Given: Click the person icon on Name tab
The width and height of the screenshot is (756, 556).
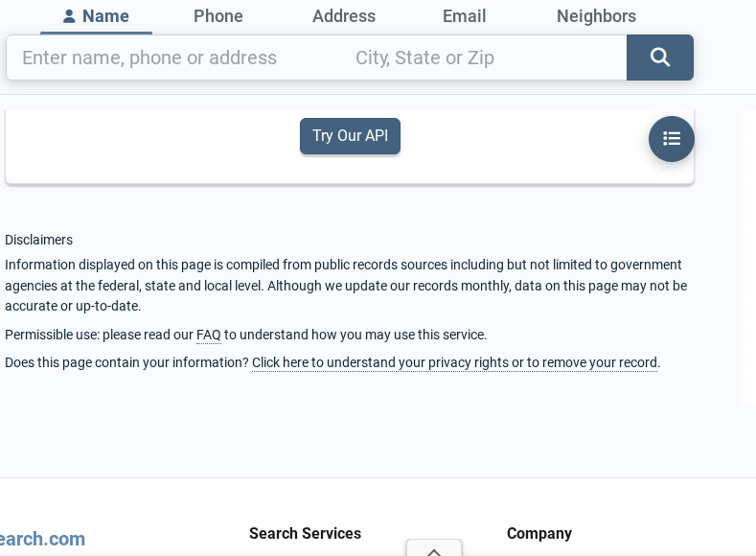Looking at the screenshot, I should 69,16.
